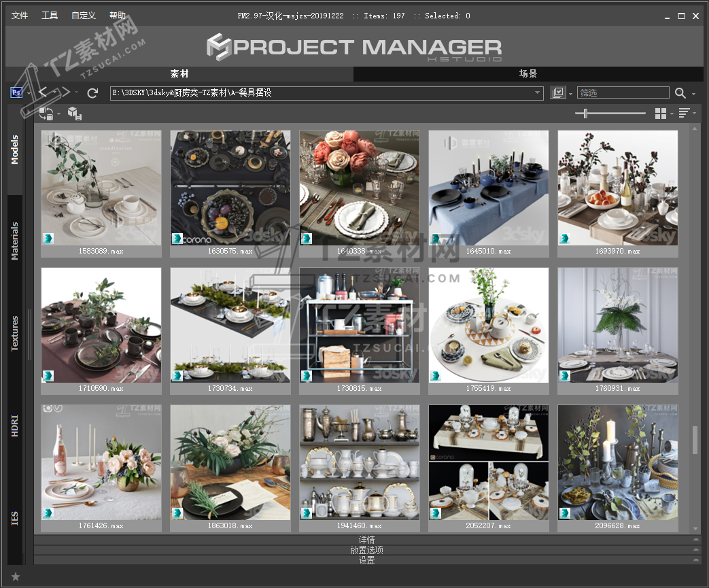Click the 3ds Max badge on 1761426.max

[x=48, y=513]
